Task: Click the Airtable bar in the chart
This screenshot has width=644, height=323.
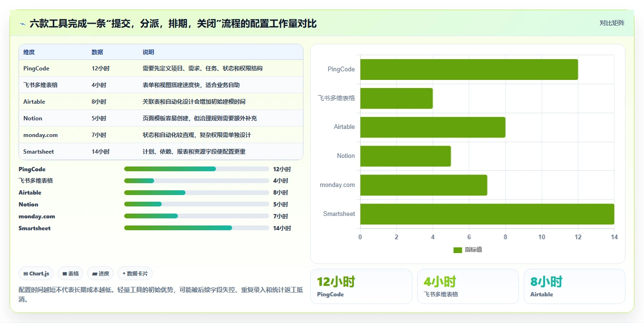Action: click(432, 127)
